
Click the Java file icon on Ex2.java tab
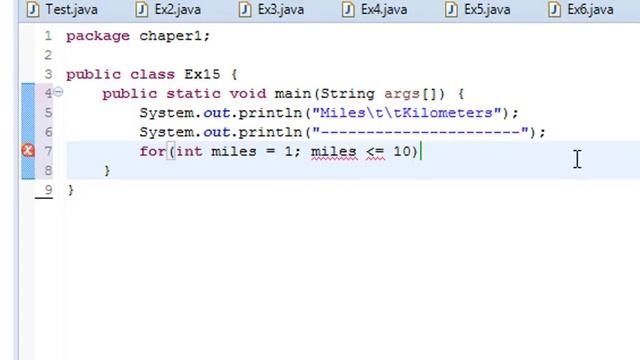142,9
